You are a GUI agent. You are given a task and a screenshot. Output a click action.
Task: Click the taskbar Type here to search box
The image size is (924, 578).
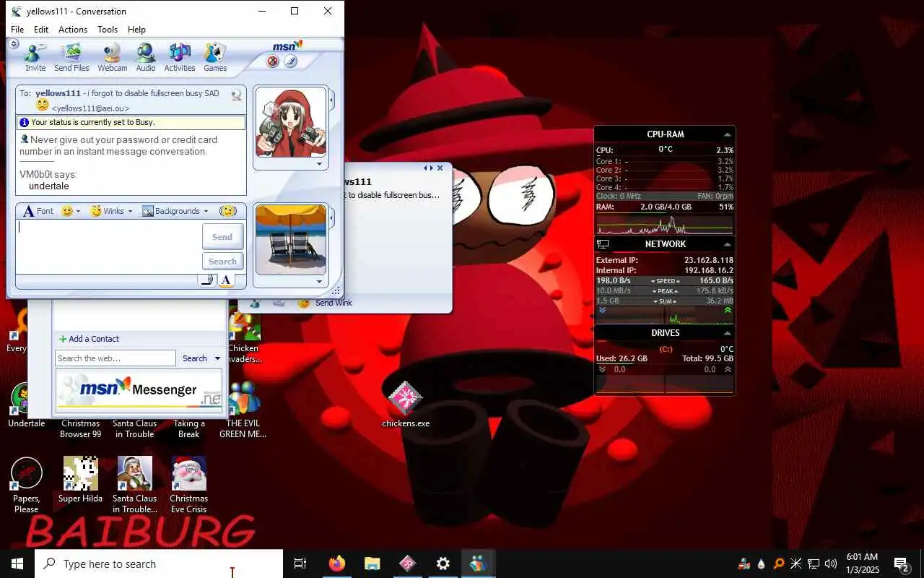click(x=159, y=564)
